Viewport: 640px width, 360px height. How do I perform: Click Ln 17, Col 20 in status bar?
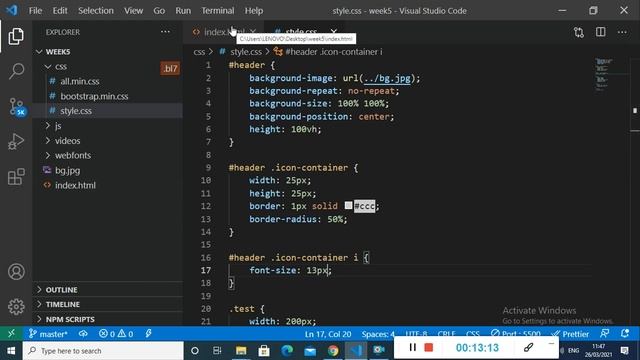(x=328, y=334)
